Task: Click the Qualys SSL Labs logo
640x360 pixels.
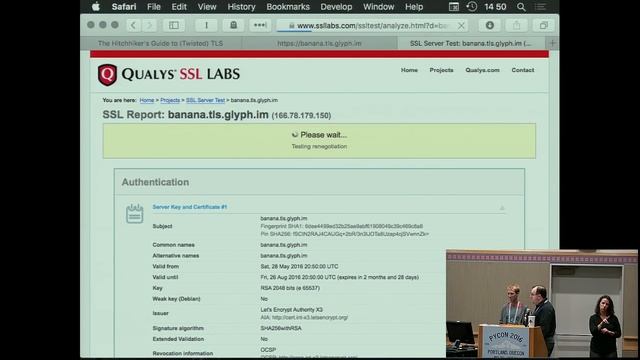Action: coord(169,74)
